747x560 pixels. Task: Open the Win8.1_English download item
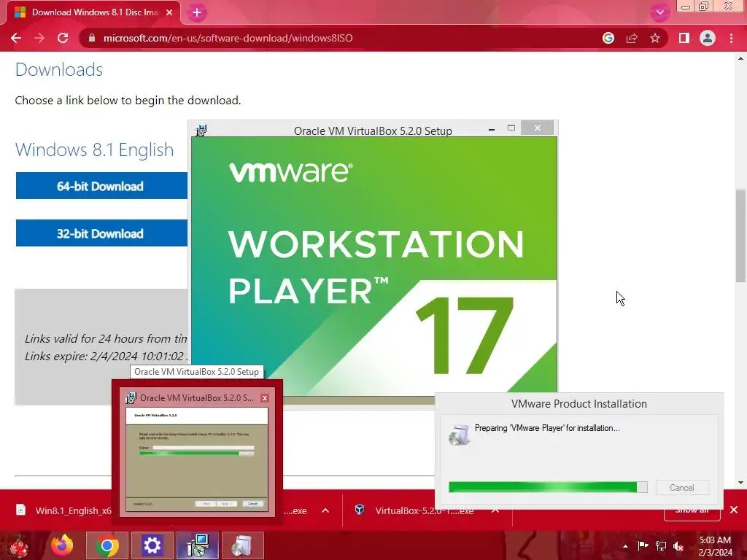coord(64,510)
